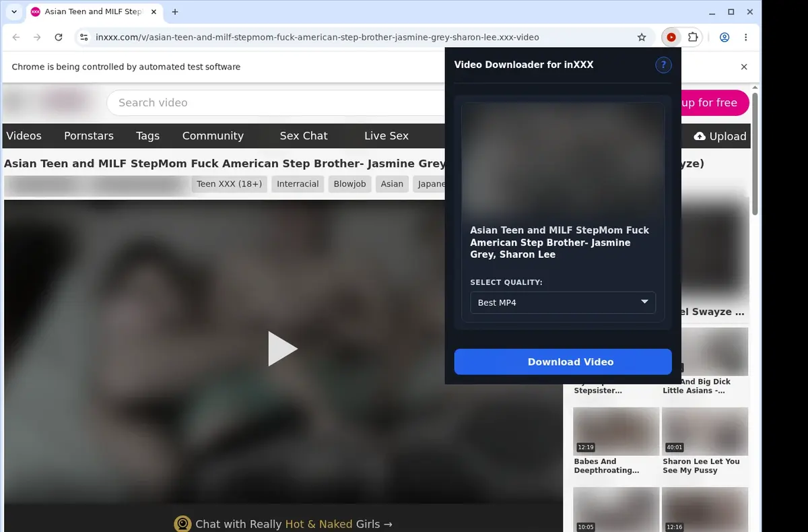
Task: Open the Live Sex menu item
Action: coord(386,136)
